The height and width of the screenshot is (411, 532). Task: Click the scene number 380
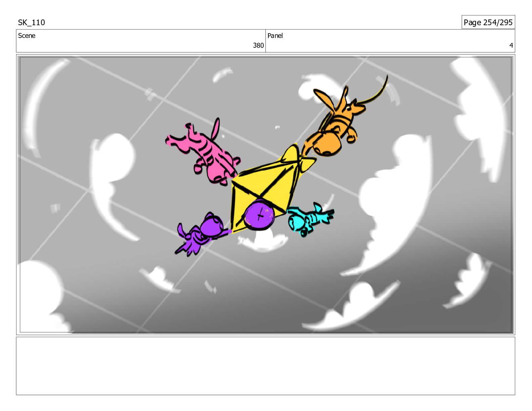[258, 45]
